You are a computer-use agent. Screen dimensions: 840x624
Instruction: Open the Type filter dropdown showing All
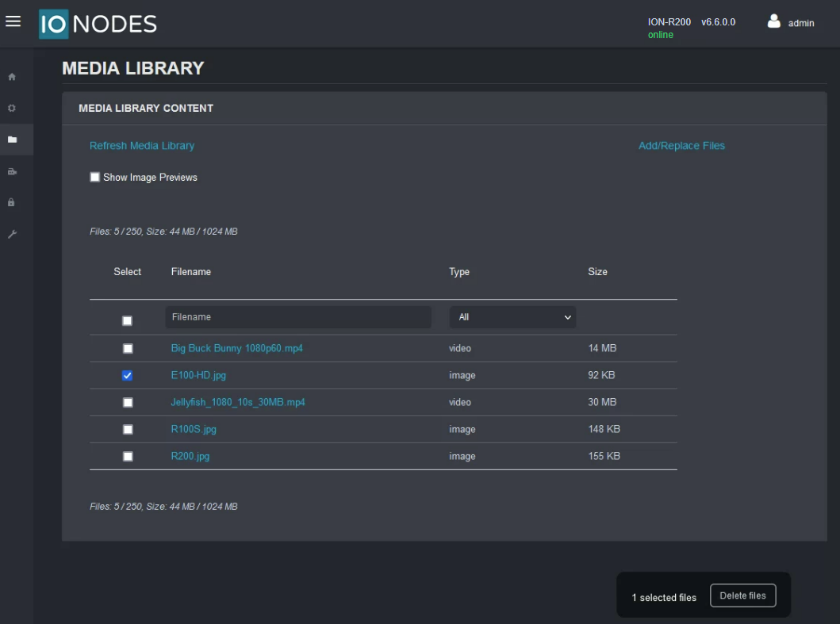point(512,317)
